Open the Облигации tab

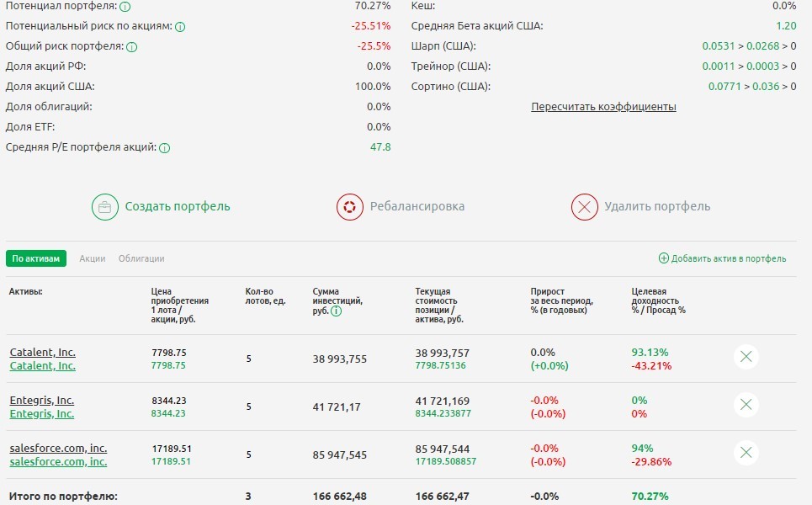pos(141,258)
